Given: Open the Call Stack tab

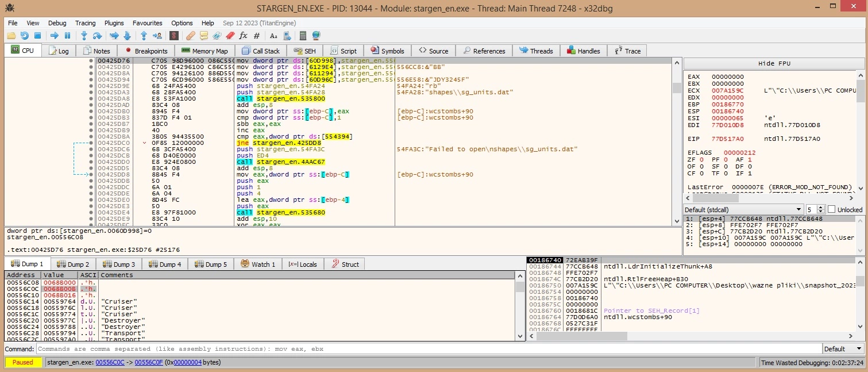Looking at the screenshot, I should (x=260, y=51).
